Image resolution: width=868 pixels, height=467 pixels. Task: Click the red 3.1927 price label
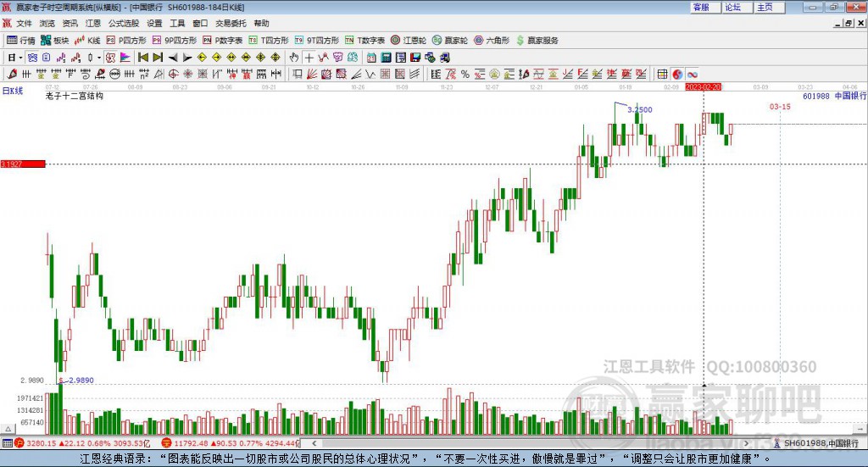click(22, 164)
